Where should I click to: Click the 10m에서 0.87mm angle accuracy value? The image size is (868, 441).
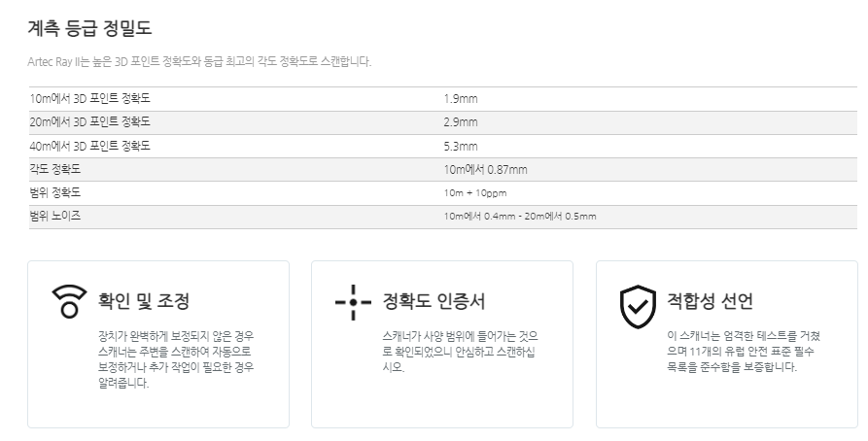(x=485, y=170)
